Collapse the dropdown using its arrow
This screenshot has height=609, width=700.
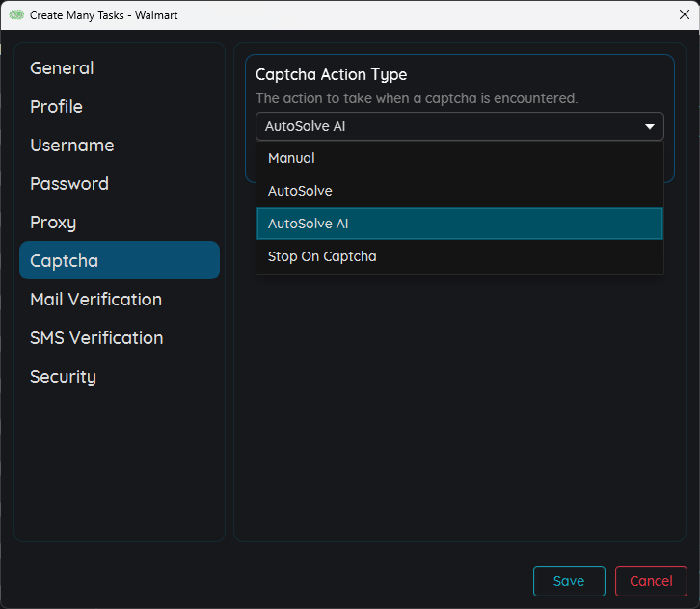[649, 126]
